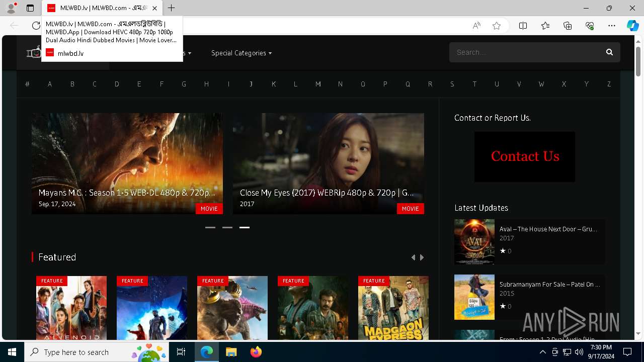This screenshot has width=644, height=362.
Task: Open the Close My Eyes slider banner
Action: pos(329,163)
